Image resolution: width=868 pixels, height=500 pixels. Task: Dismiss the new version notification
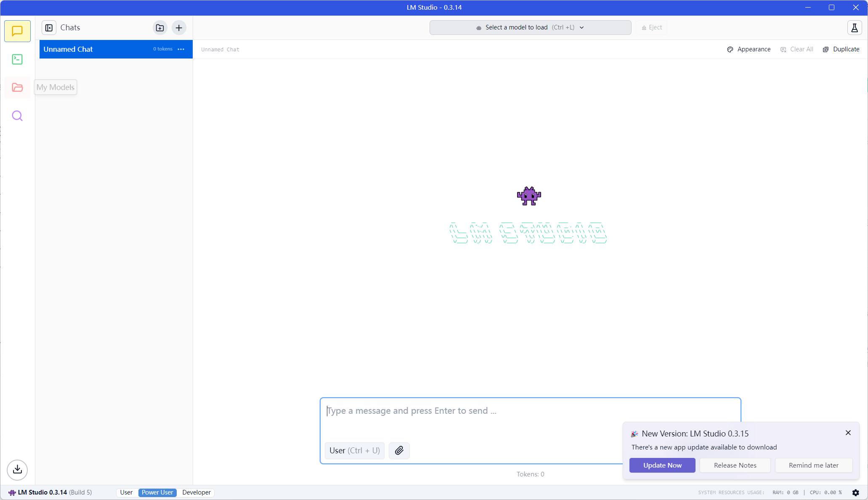pyautogui.click(x=848, y=433)
